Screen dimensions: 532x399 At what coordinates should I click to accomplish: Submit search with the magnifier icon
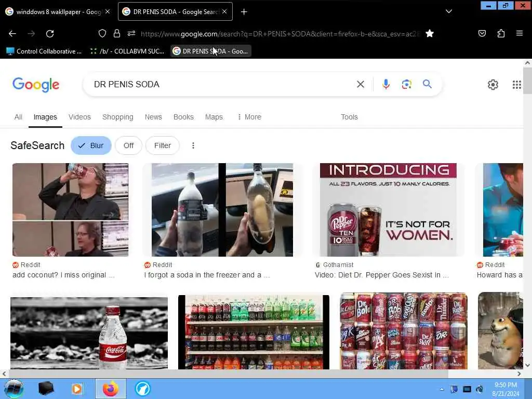click(427, 84)
